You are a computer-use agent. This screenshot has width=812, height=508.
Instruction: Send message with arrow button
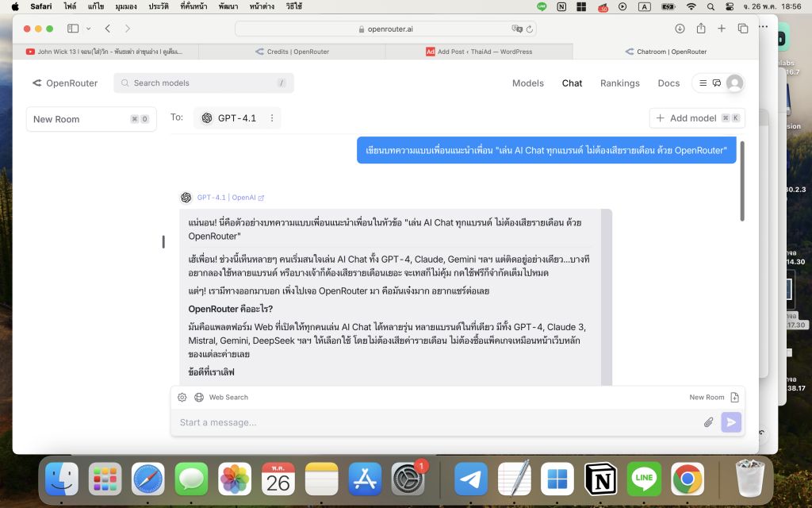click(731, 422)
